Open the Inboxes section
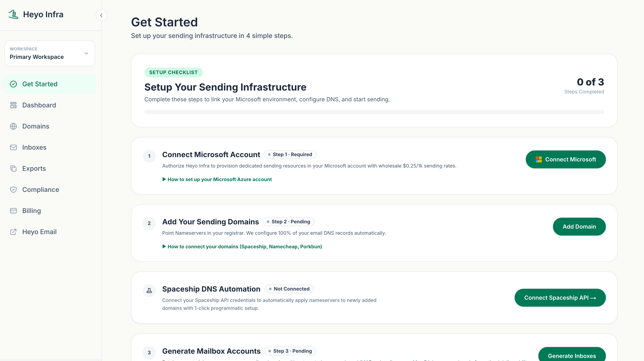The image size is (644, 361). tap(49, 147)
